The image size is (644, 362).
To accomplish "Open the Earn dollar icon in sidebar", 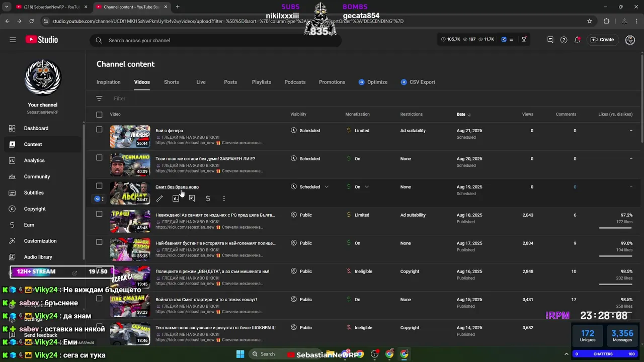I will (12, 225).
